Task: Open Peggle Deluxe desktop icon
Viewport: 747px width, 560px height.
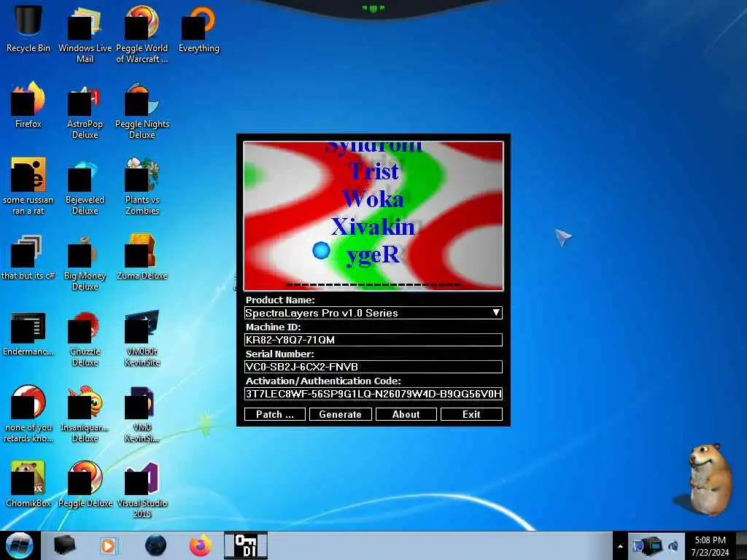Action: pyautogui.click(x=85, y=484)
